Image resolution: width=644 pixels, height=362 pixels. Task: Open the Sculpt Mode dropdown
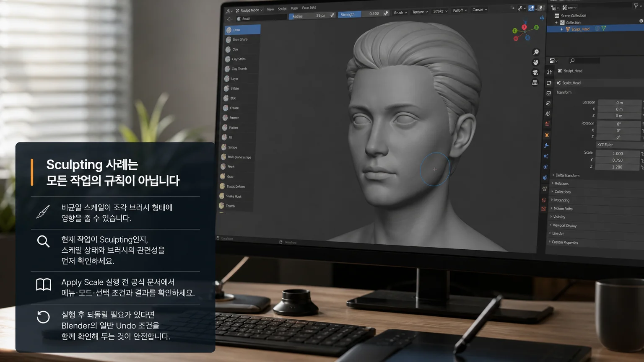(x=249, y=10)
